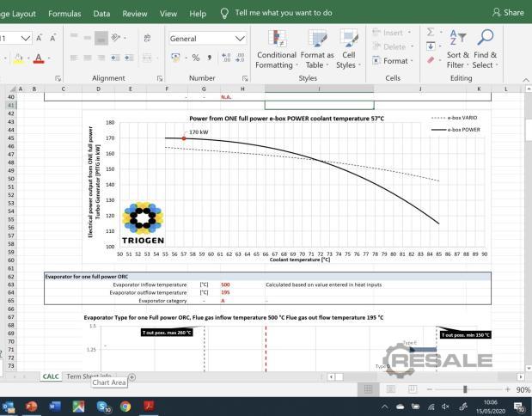Screen dimensions: 532x416
Task: Add a new sheet with plus button
Action: coord(131,376)
